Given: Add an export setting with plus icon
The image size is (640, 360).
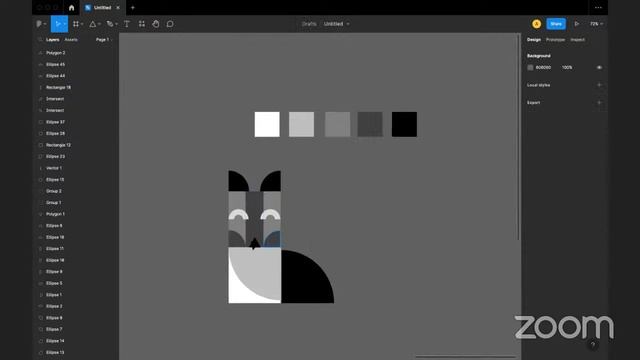Looking at the screenshot, I should (599, 102).
